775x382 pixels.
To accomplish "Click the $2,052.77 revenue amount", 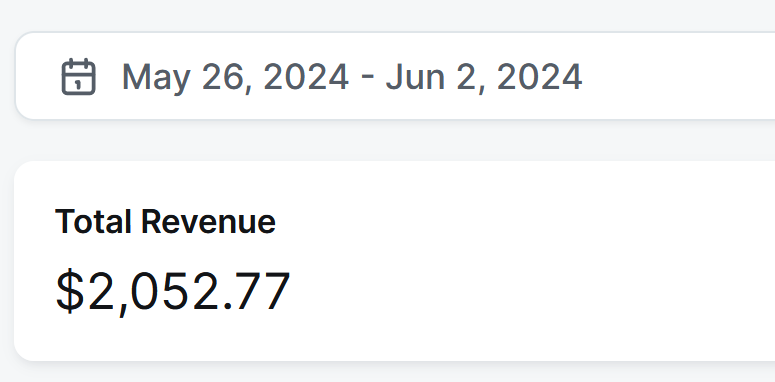I will (172, 292).
